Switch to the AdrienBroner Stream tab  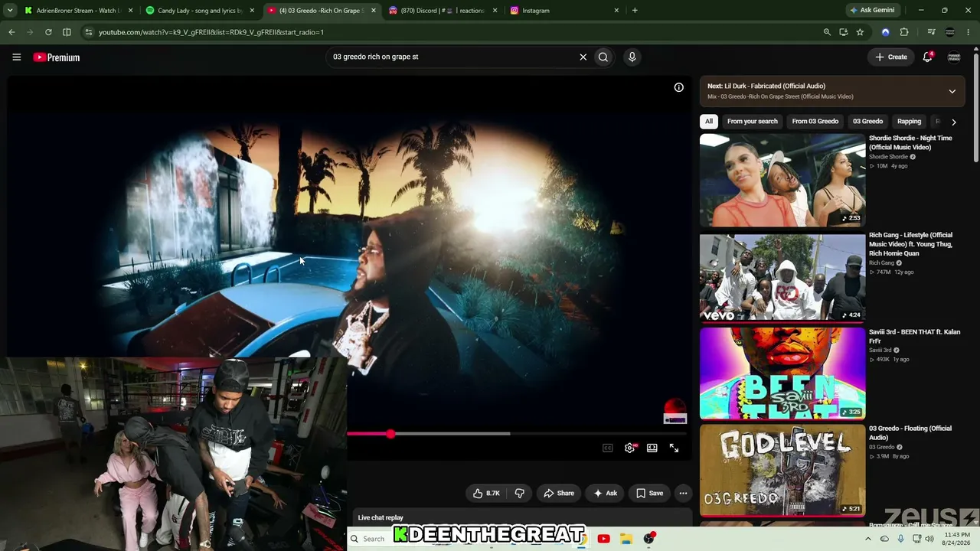(x=78, y=11)
